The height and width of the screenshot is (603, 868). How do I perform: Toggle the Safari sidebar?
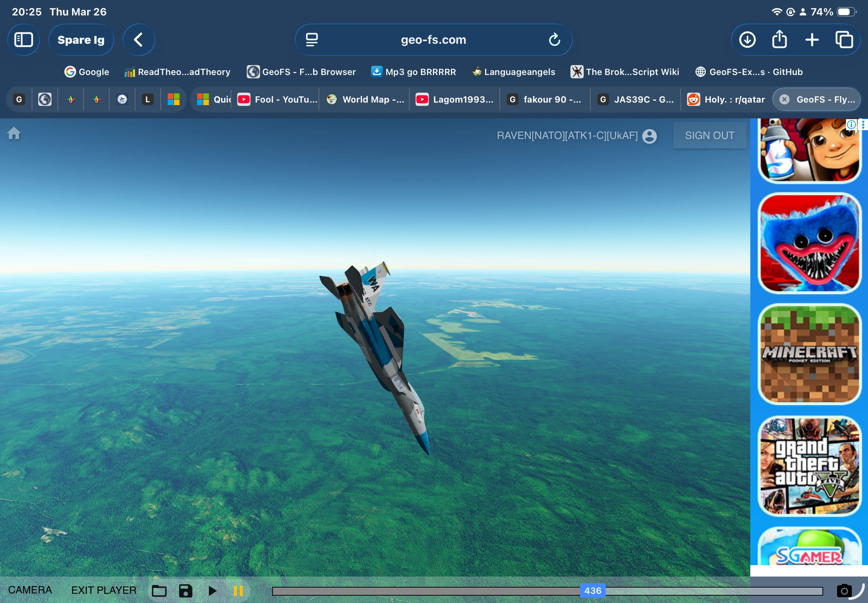[x=24, y=40]
